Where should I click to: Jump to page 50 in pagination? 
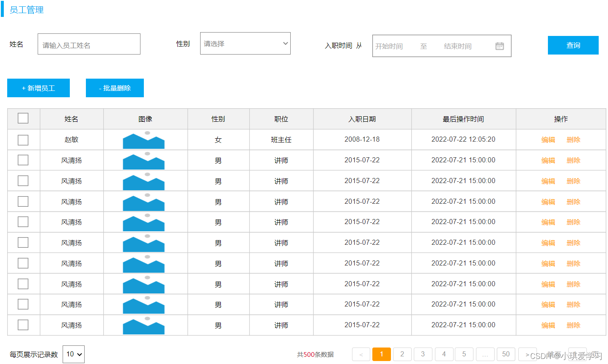pos(506,354)
